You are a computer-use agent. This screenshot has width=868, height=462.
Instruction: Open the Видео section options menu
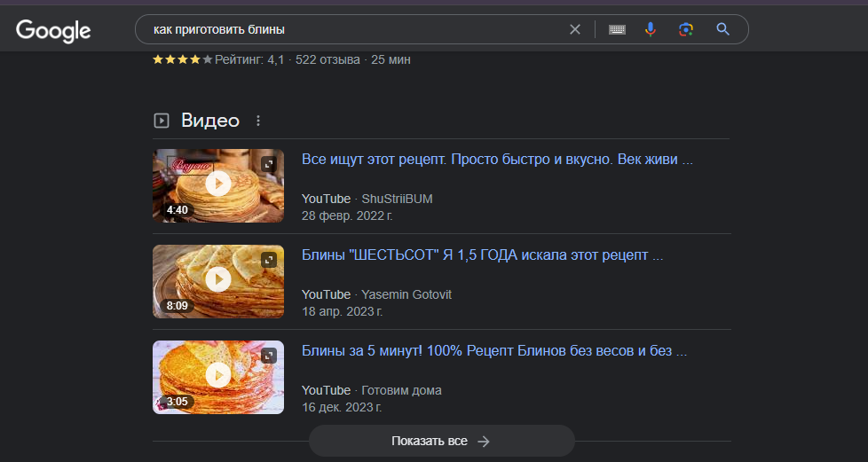tap(258, 121)
